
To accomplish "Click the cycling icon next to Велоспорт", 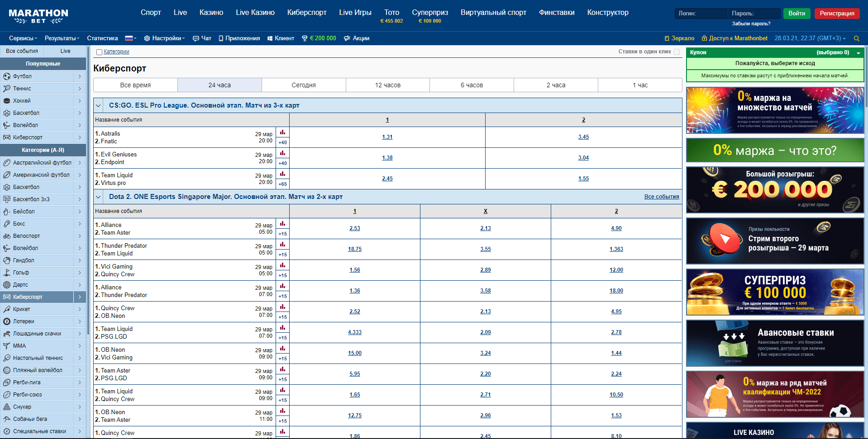I will click(7, 236).
